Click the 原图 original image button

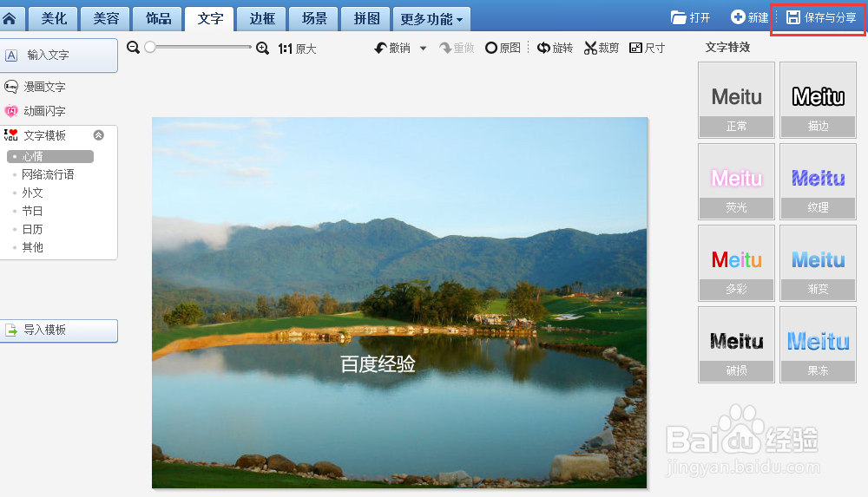pyautogui.click(x=503, y=49)
